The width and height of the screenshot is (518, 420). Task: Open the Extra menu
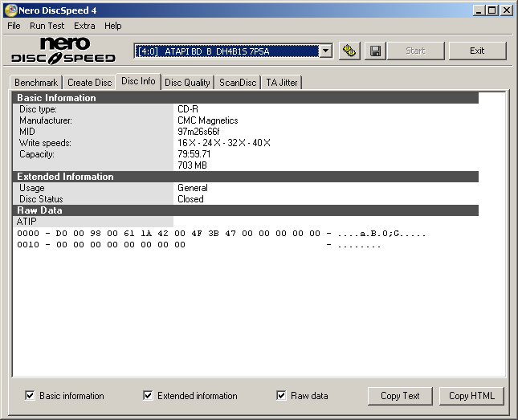point(84,26)
